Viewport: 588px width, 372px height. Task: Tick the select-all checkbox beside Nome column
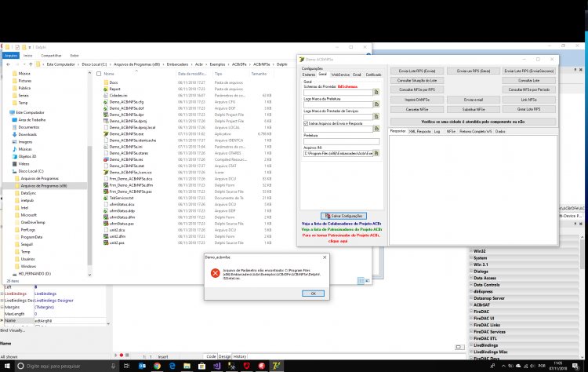pyautogui.click(x=99, y=74)
